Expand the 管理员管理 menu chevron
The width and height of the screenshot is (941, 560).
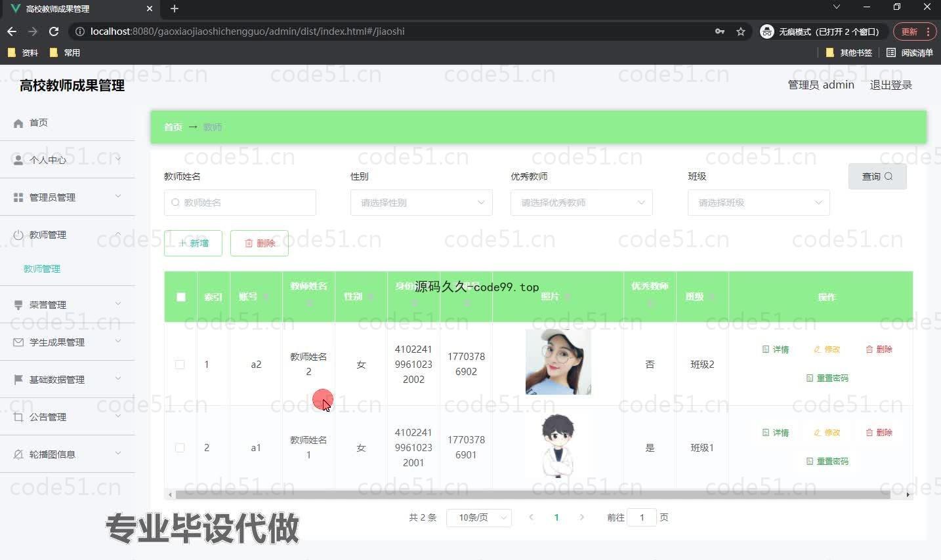118,196
